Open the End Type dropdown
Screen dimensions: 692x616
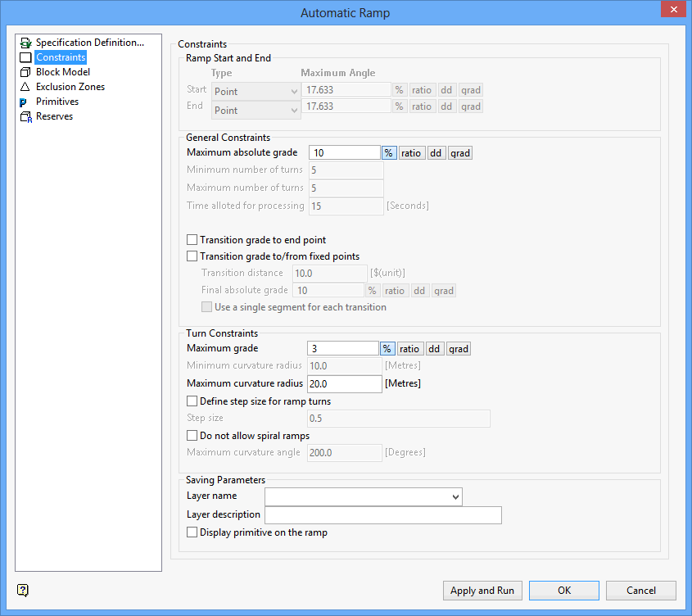(256, 110)
